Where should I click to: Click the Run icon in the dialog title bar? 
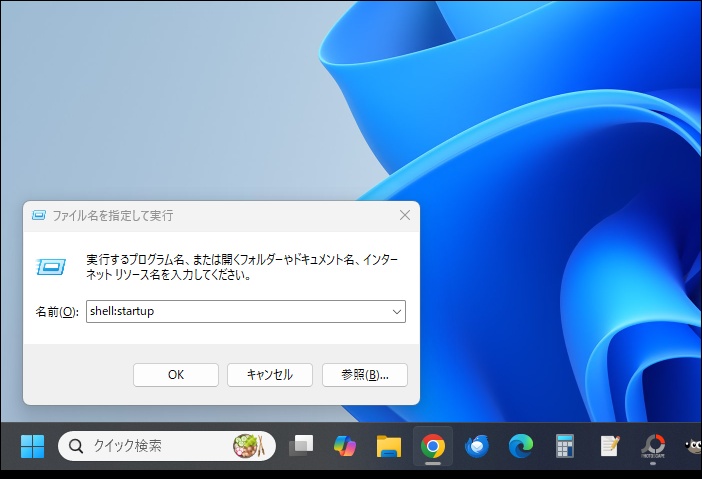coord(39,215)
